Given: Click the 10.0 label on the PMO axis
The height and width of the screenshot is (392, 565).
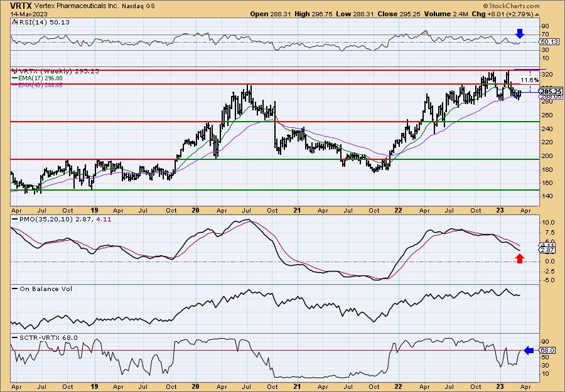Looking at the screenshot, I should click(x=548, y=223).
